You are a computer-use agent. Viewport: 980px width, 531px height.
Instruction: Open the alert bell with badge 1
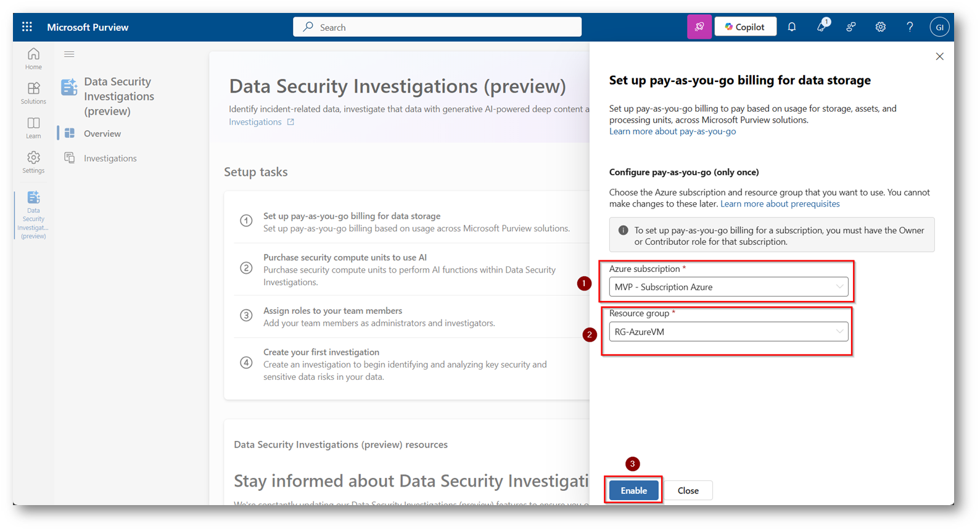click(821, 27)
